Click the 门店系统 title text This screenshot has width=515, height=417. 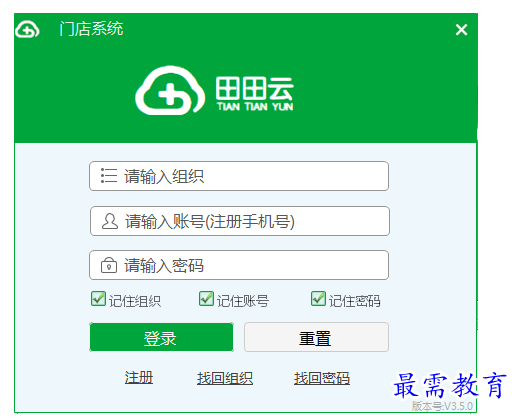tap(91, 29)
